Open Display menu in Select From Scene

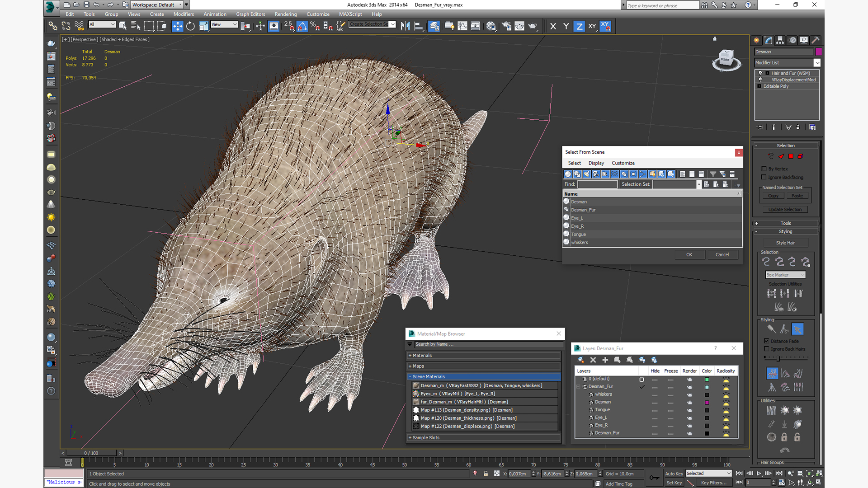click(596, 163)
